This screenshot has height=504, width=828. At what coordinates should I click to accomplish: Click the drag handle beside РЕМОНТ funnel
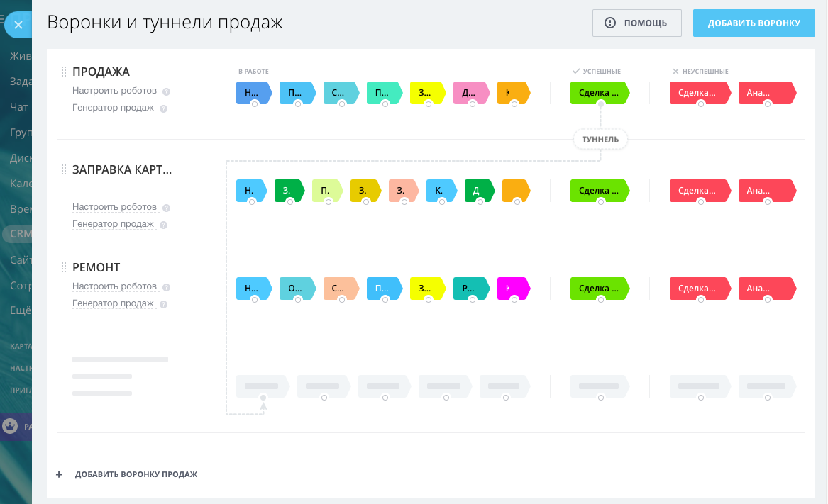63,267
